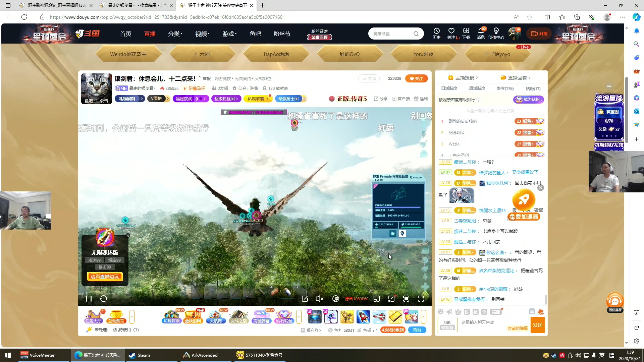Open the mini-window player mode icon
Screen dimensions: 644x362
(377, 299)
